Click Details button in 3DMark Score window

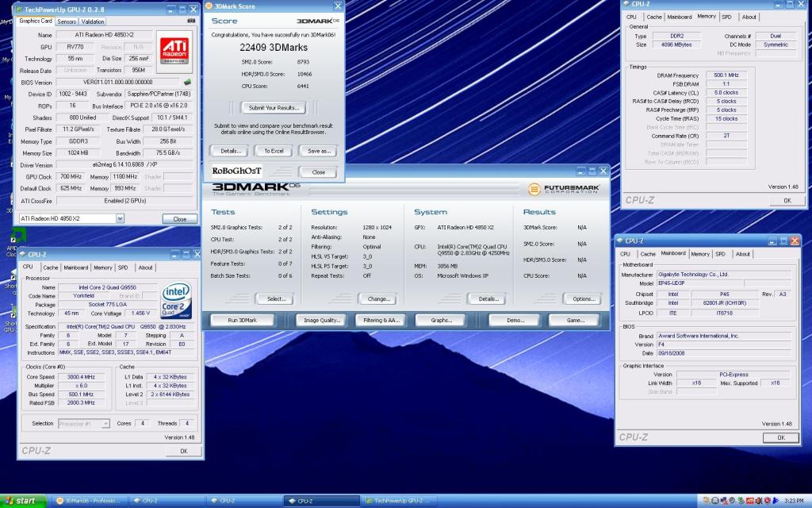[x=231, y=151]
